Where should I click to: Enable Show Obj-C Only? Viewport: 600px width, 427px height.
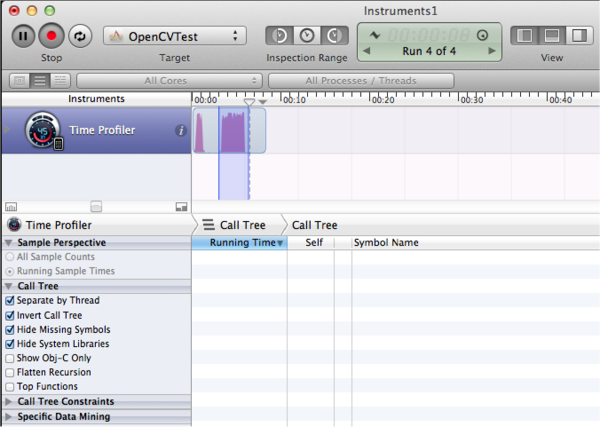tap(10, 358)
